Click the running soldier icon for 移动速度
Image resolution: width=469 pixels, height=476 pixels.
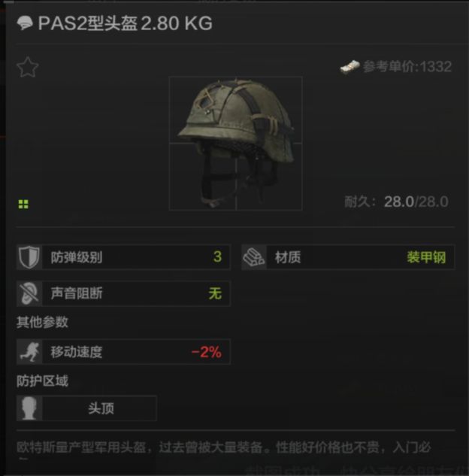[29, 351]
